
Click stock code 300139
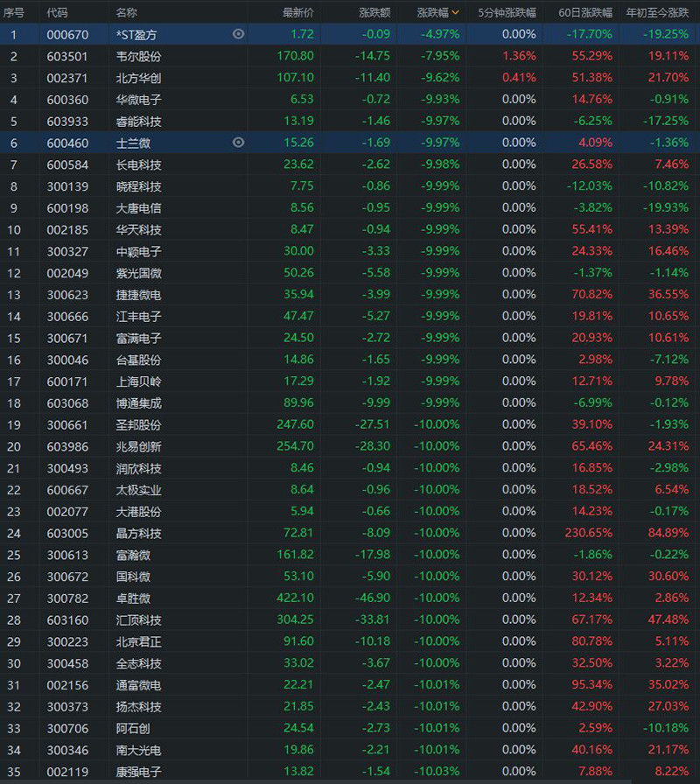pyautogui.click(x=67, y=186)
